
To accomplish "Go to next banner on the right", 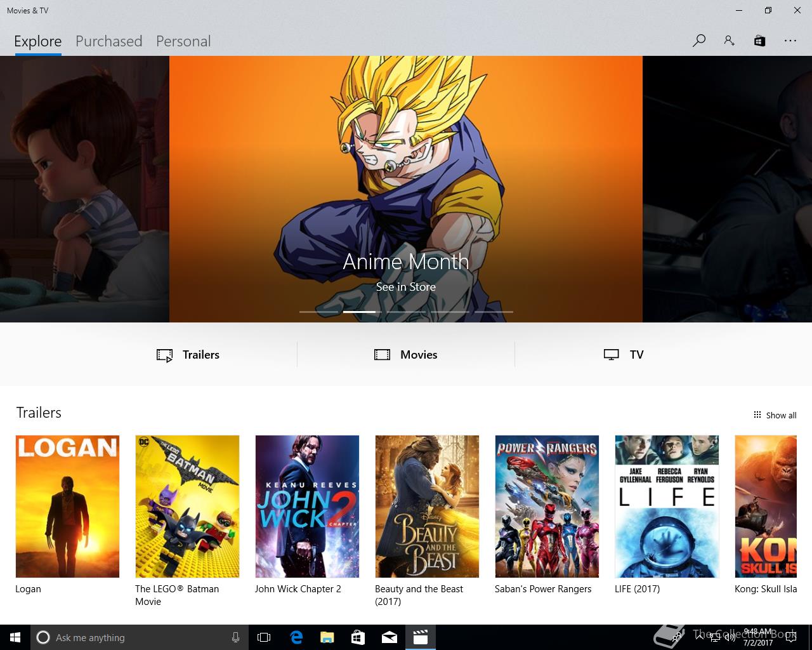I will pyautogui.click(x=727, y=189).
